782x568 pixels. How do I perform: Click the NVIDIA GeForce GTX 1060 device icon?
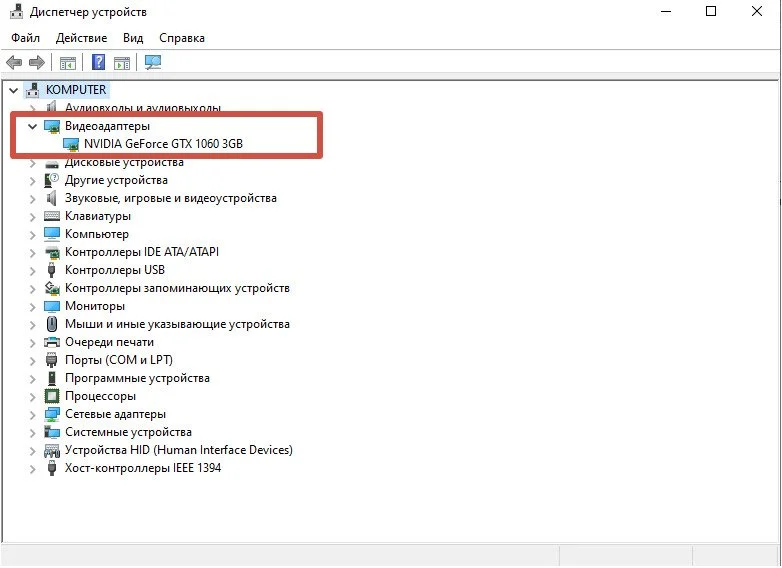(71, 144)
